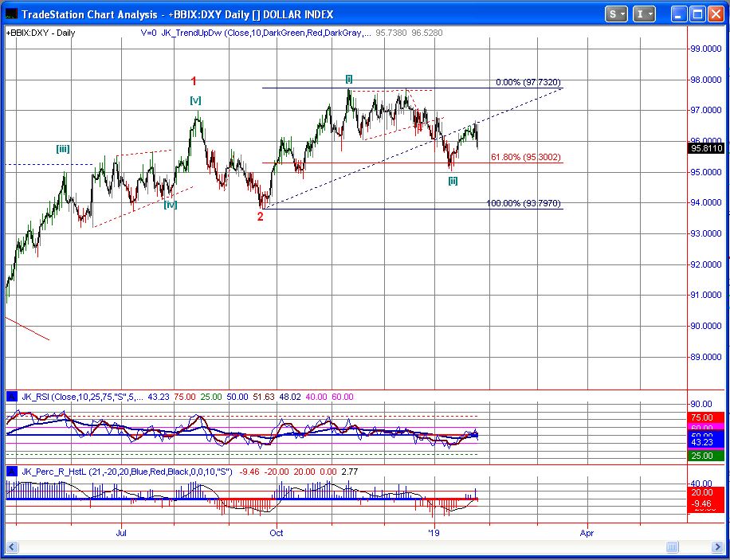
Task: Click the '95.7380' value in the top status line
Action: pyautogui.click(x=391, y=33)
